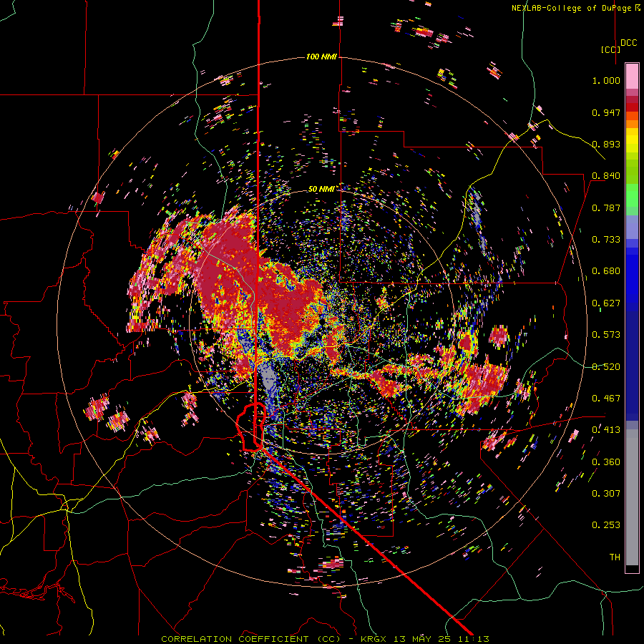Click the 0.413 color scale value

pyautogui.click(x=606, y=430)
